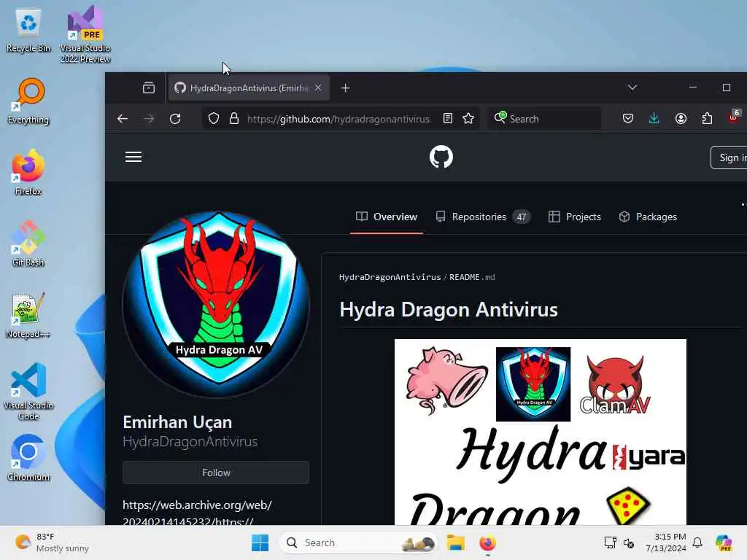The image size is (747, 560).
Task: Click the github.com URL address field
Action: click(x=338, y=119)
